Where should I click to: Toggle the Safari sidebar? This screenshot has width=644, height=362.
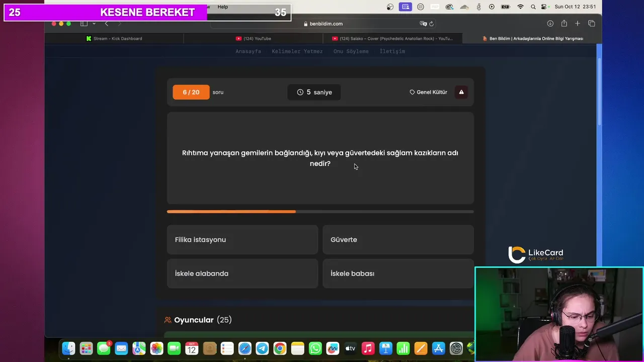[x=84, y=24]
